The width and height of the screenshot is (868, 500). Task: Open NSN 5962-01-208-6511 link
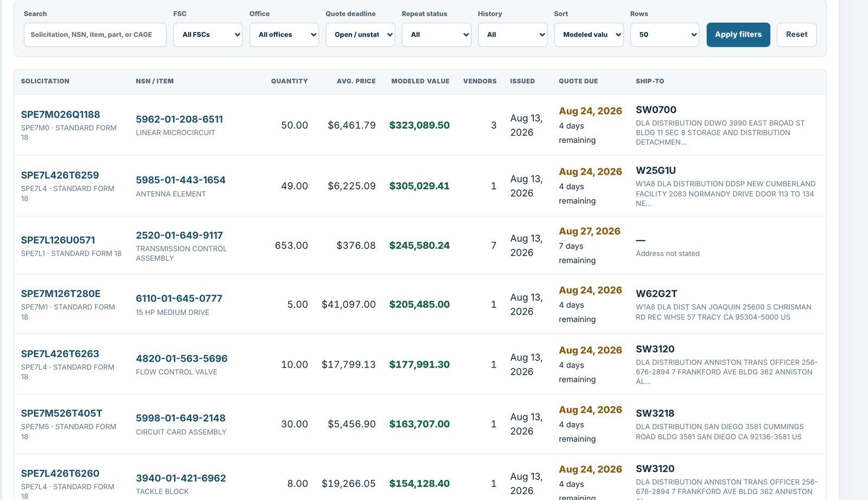[180, 119]
